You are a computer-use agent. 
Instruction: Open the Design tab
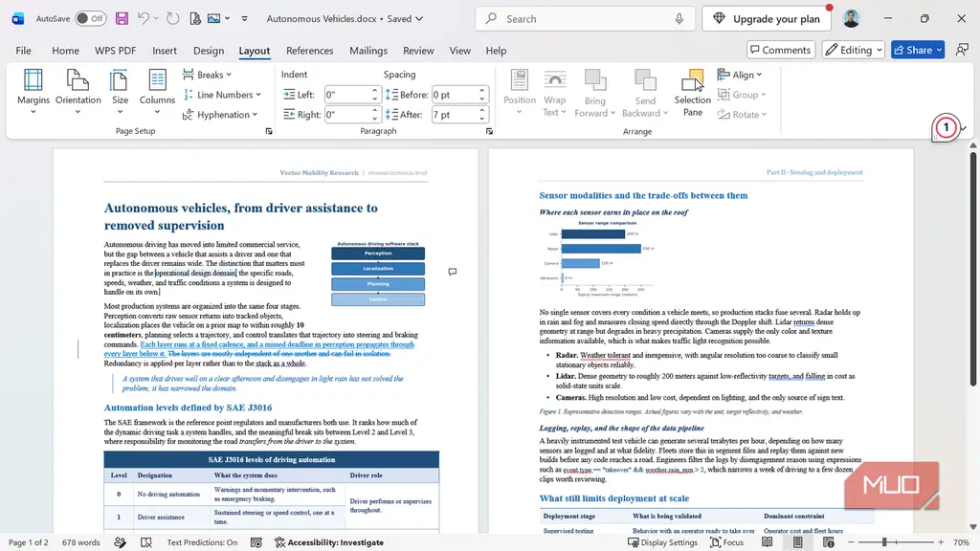coord(208,51)
